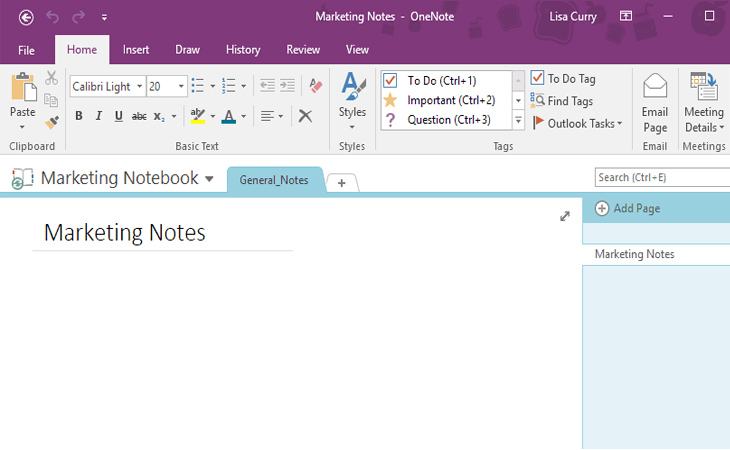This screenshot has width=730, height=450.
Task: Click the Delete X icon
Action: tap(305, 116)
